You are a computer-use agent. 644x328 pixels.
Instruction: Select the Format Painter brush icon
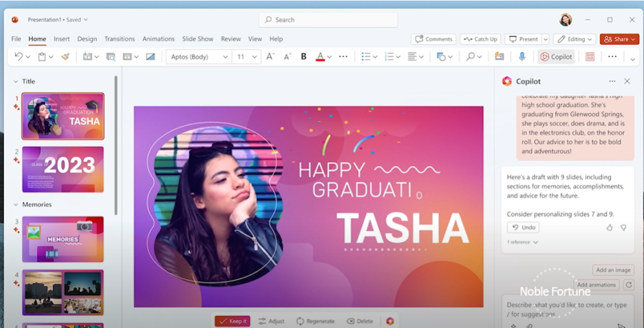point(65,57)
